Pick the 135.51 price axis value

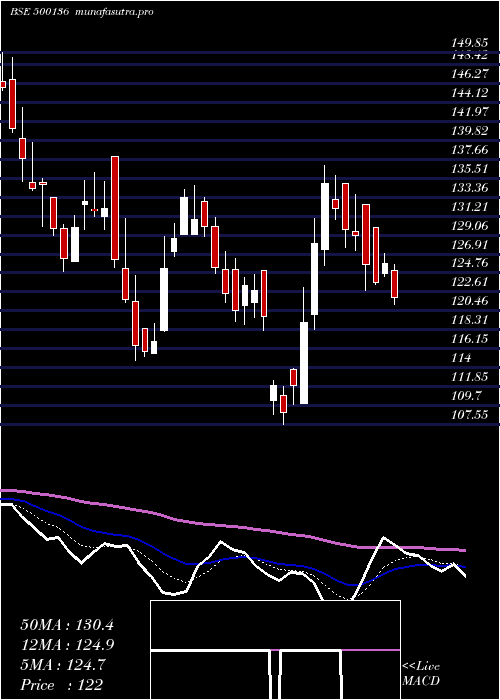tap(470, 169)
